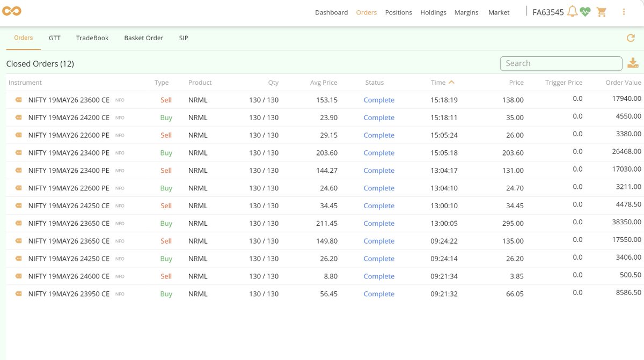The width and height of the screenshot is (644, 360).
Task: Toggle the Time column sort arrow
Action: coord(451,83)
